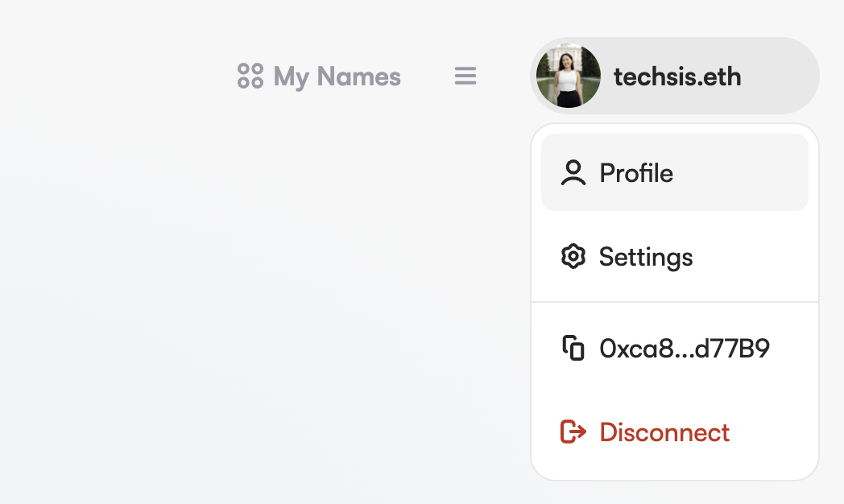Viewport: 844px width, 504px height.
Task: Copy the 0xca8...d77B9 address text
Action: 685,349
